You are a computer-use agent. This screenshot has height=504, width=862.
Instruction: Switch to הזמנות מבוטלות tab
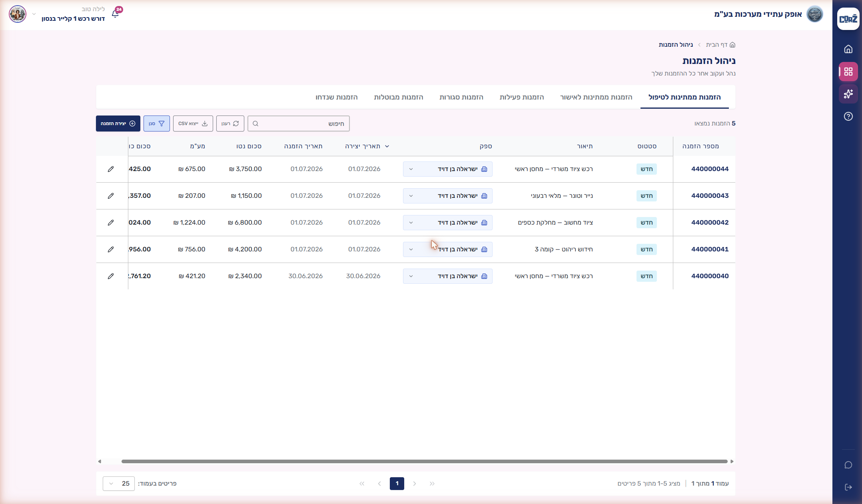pyautogui.click(x=399, y=97)
